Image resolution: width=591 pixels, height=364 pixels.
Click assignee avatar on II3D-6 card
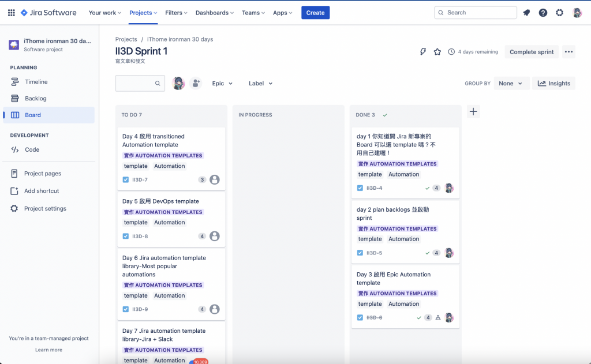[449, 318]
